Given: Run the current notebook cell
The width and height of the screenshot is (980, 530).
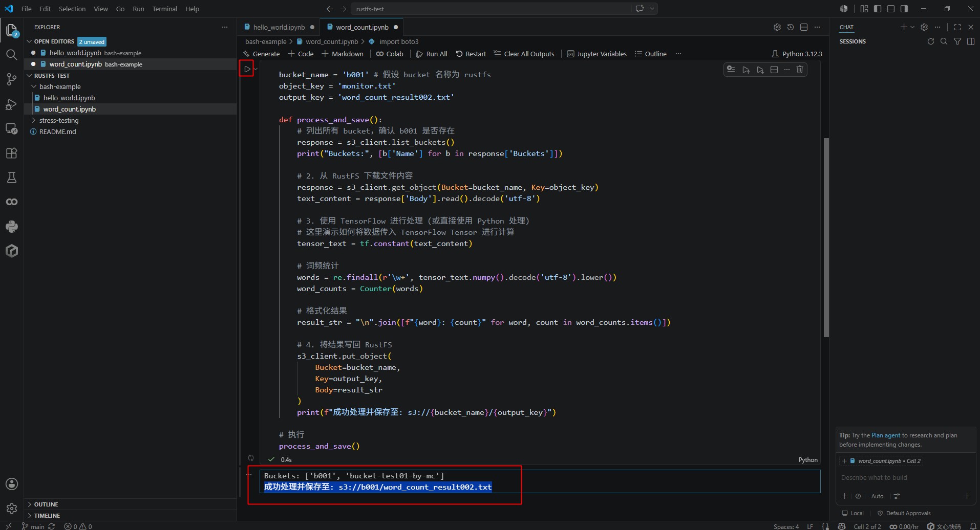Looking at the screenshot, I should (247, 69).
